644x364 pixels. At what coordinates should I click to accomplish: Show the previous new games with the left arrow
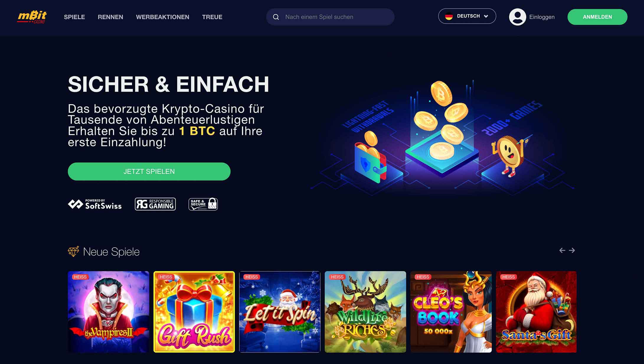coord(562,251)
